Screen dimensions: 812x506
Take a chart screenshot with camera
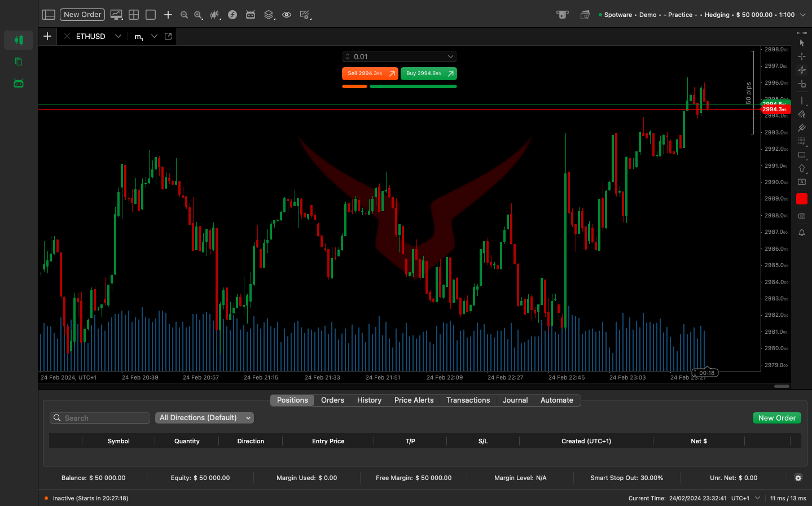tap(802, 216)
